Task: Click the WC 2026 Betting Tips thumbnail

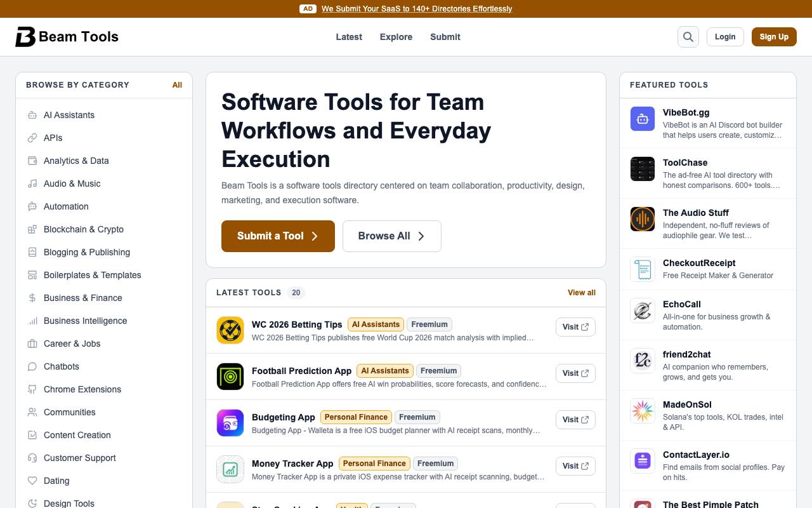Action: 230,330
